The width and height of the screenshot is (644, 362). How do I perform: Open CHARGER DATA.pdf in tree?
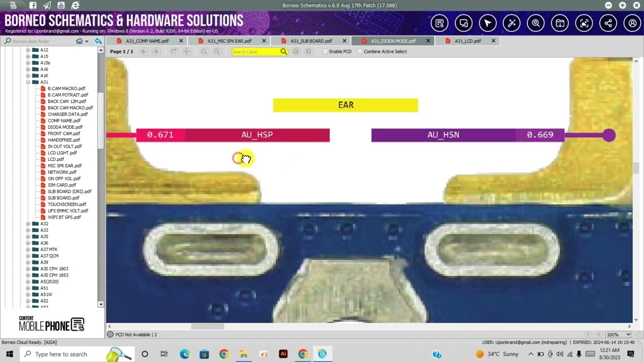[67, 114]
